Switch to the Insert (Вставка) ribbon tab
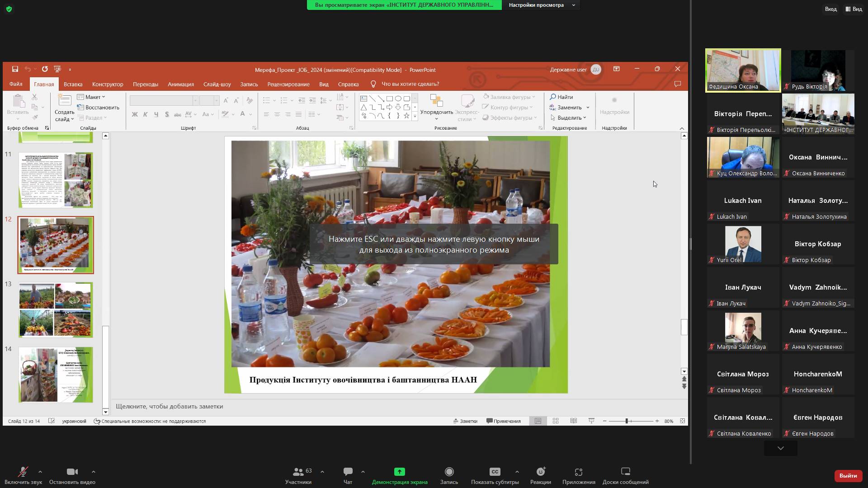Image resolution: width=868 pixels, height=488 pixels. [x=73, y=84]
